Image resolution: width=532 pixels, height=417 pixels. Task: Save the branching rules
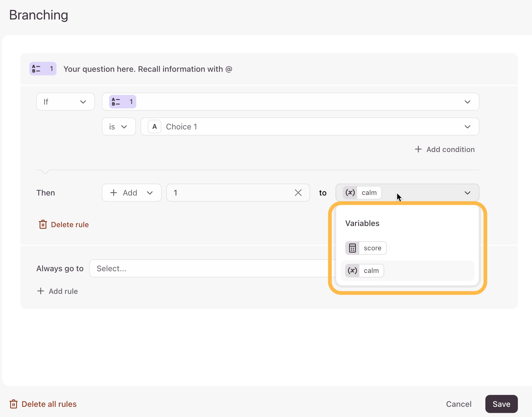[x=501, y=404]
